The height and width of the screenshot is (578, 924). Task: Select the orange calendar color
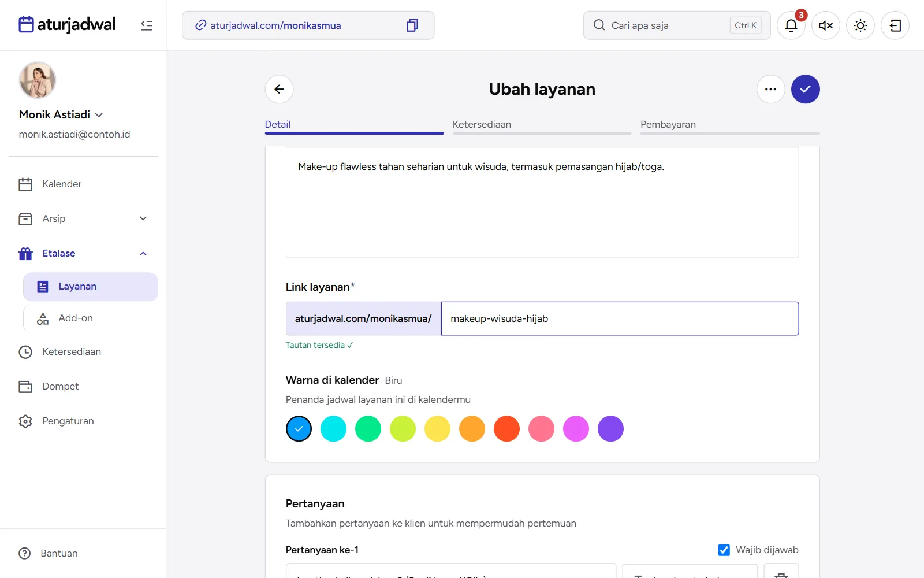click(x=472, y=429)
